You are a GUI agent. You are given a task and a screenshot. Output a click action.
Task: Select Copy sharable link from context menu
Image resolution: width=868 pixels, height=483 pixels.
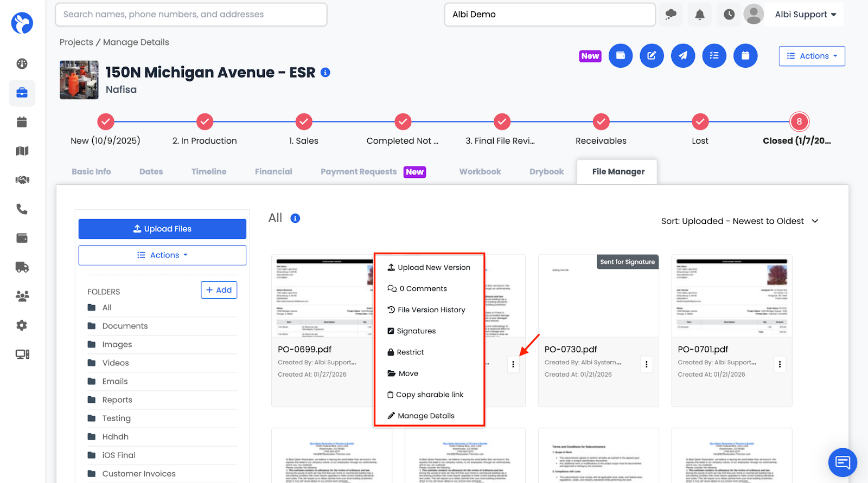(x=429, y=395)
